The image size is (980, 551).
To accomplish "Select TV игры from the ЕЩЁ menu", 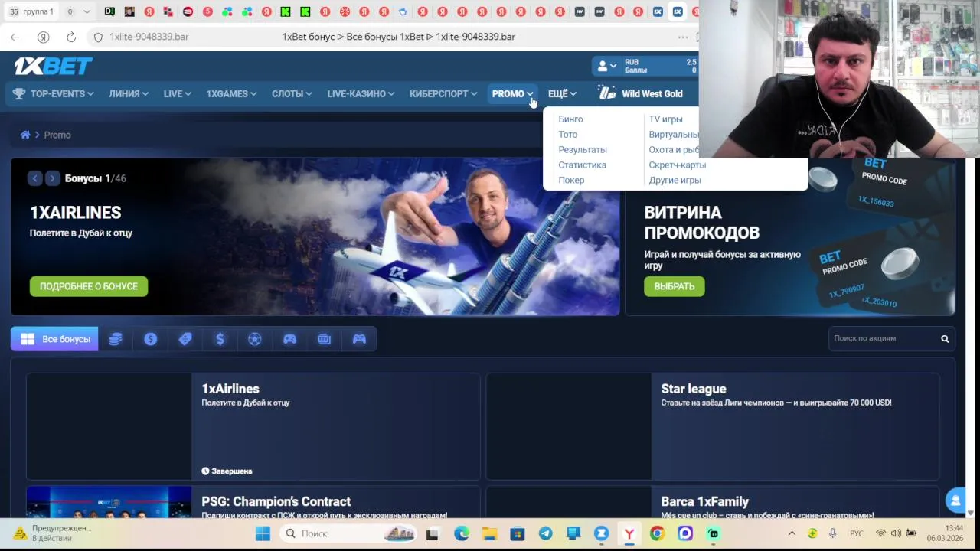I will coord(665,119).
